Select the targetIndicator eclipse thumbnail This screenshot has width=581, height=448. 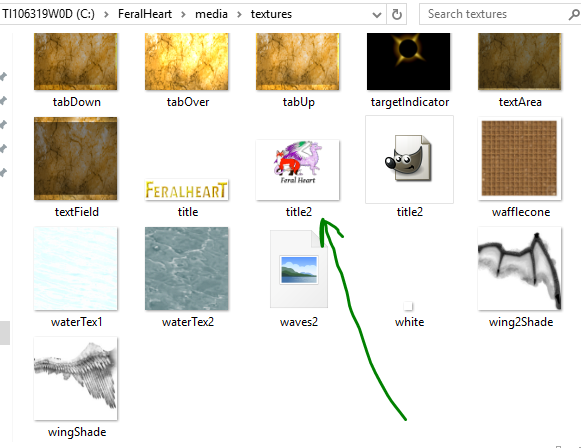(408, 62)
